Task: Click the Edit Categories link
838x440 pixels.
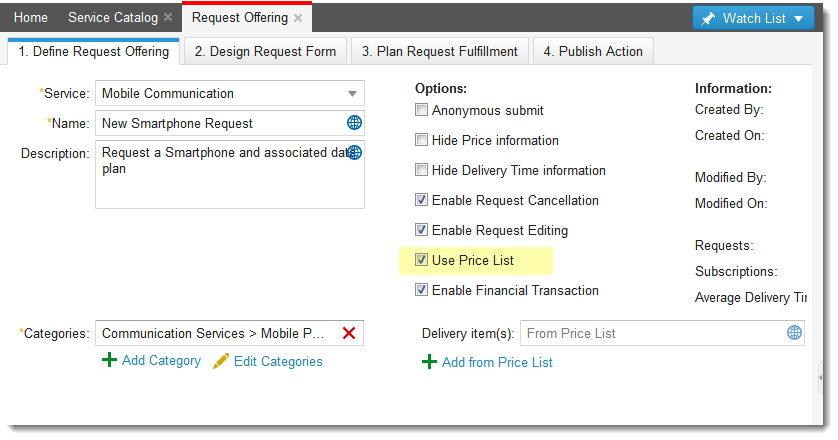Action: [278, 361]
